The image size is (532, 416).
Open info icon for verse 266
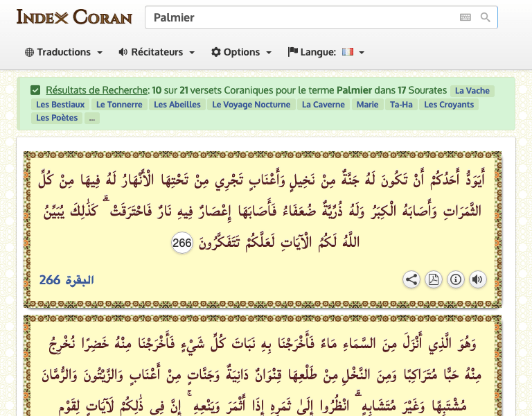[455, 279]
